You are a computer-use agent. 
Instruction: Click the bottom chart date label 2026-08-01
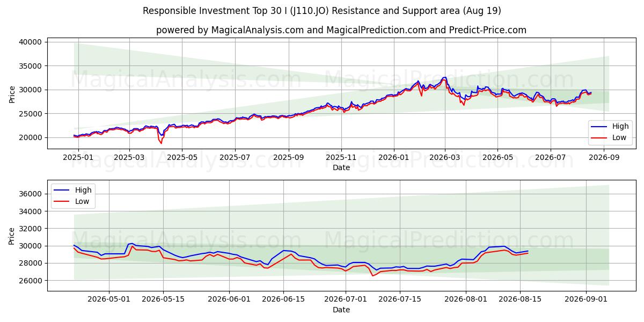click(465, 301)
